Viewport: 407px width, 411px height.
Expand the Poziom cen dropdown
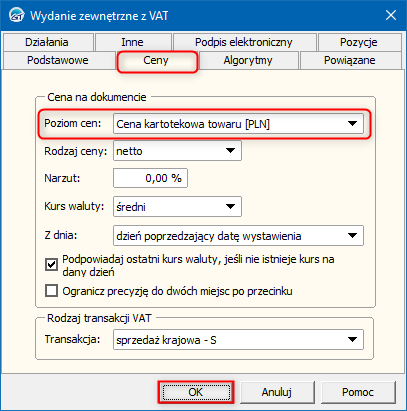point(238,124)
